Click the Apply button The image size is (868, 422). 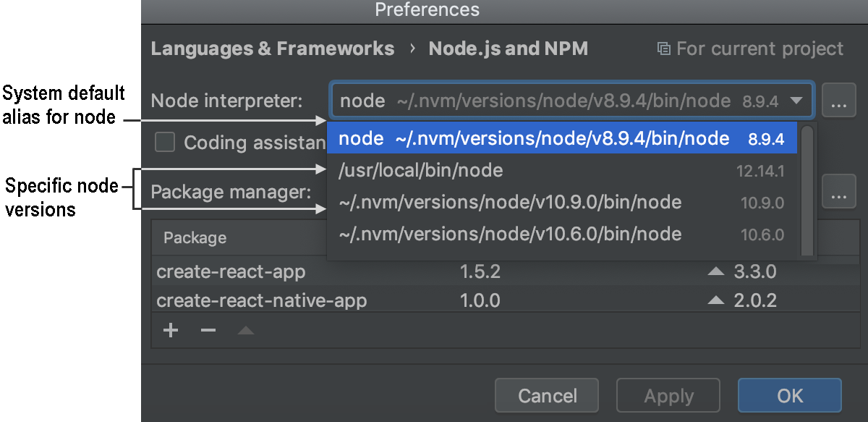coord(668,396)
